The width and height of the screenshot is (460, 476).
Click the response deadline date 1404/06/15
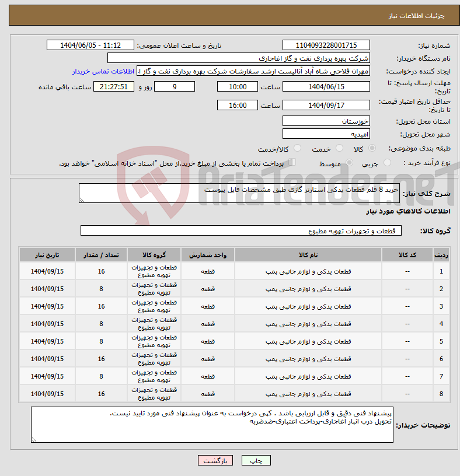pos(326,86)
